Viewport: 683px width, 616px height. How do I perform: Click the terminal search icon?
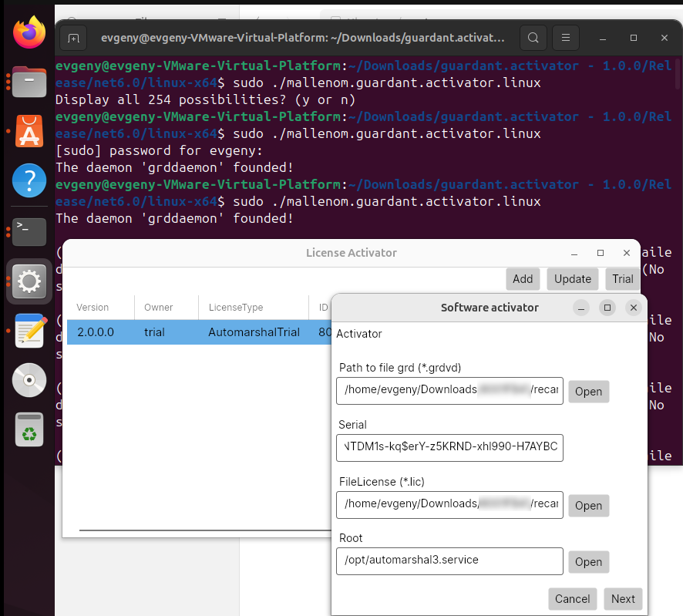point(533,37)
